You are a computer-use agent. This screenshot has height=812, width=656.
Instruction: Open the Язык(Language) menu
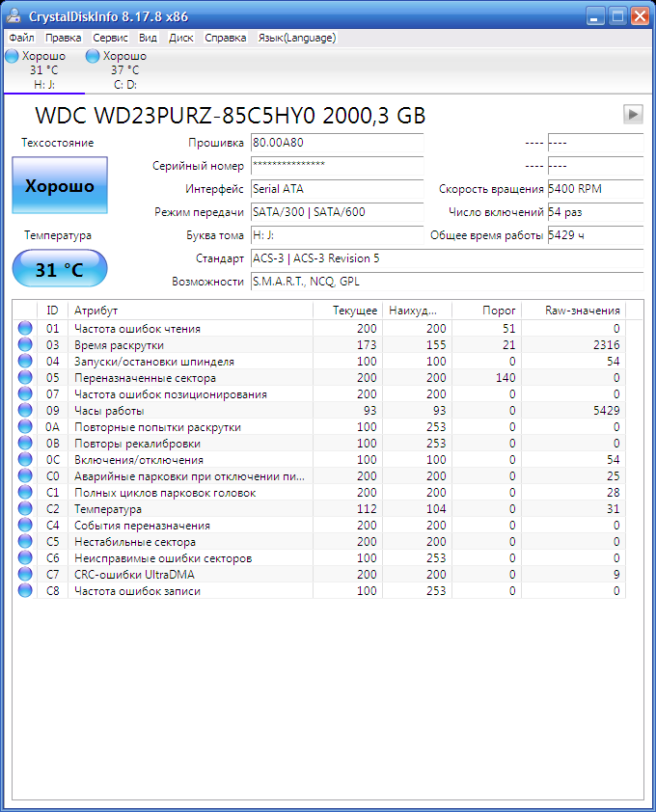pos(296,38)
